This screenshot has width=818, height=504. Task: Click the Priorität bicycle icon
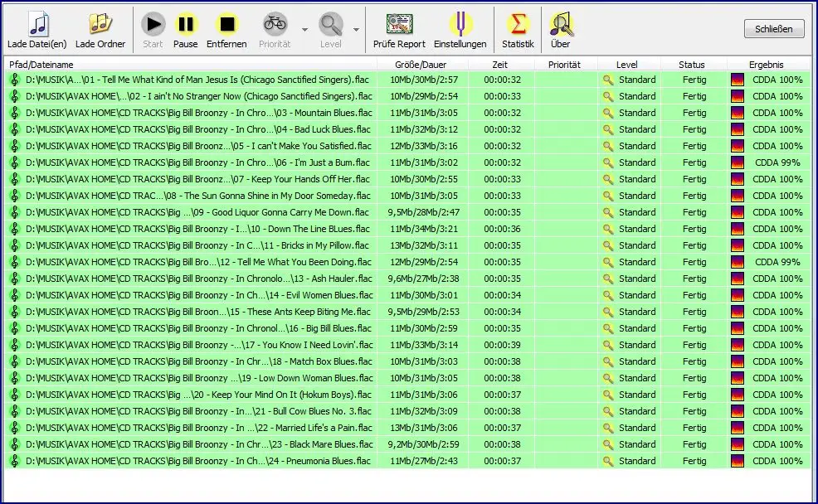275,24
